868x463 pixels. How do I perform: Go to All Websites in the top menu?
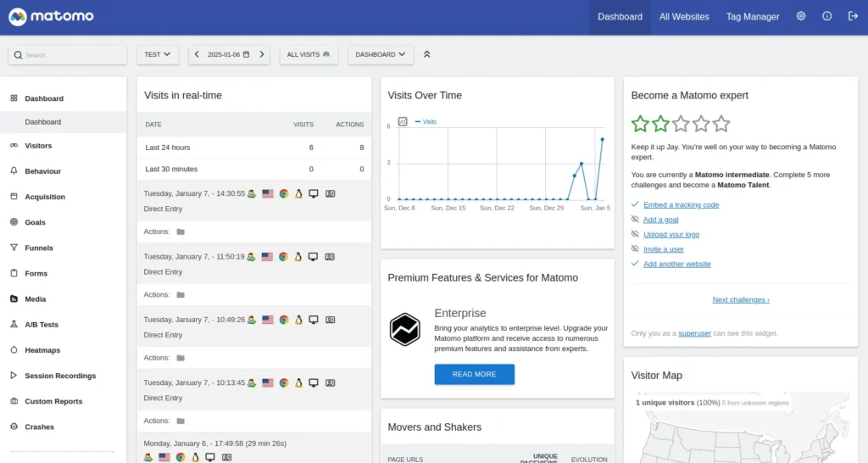(x=684, y=17)
